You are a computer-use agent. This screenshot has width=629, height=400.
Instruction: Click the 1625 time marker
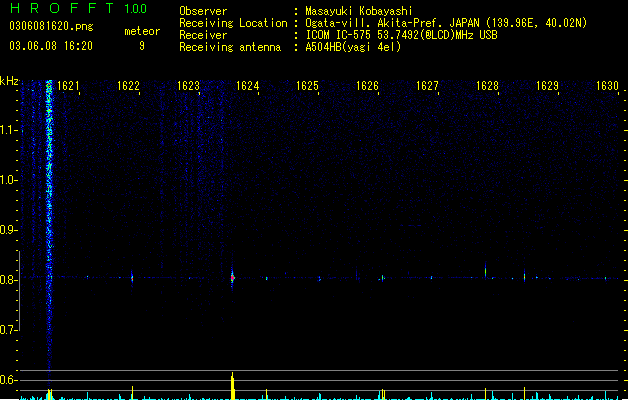tap(307, 86)
